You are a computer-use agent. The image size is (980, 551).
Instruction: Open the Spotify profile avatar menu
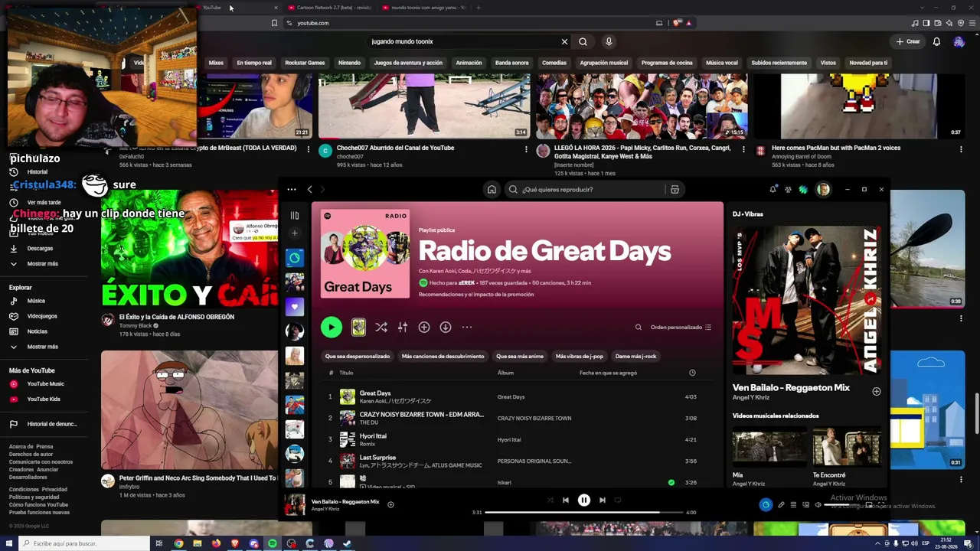tap(823, 190)
